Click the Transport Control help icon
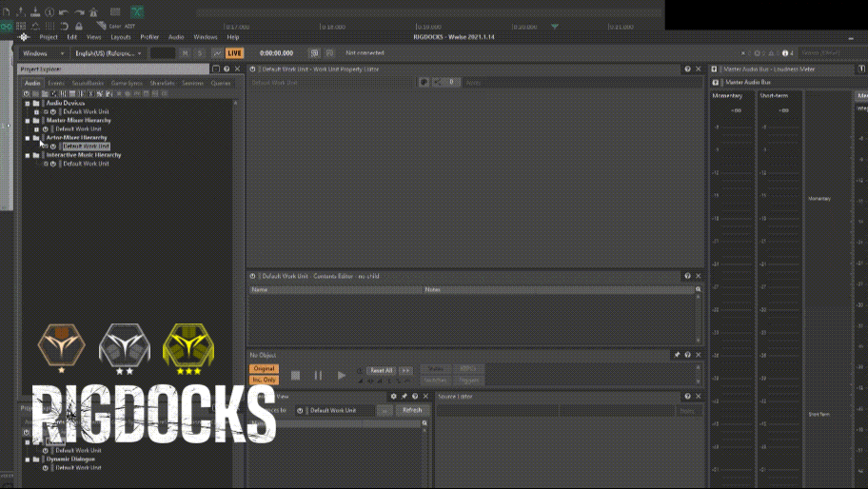Image resolution: width=868 pixels, height=489 pixels. pos(687,355)
